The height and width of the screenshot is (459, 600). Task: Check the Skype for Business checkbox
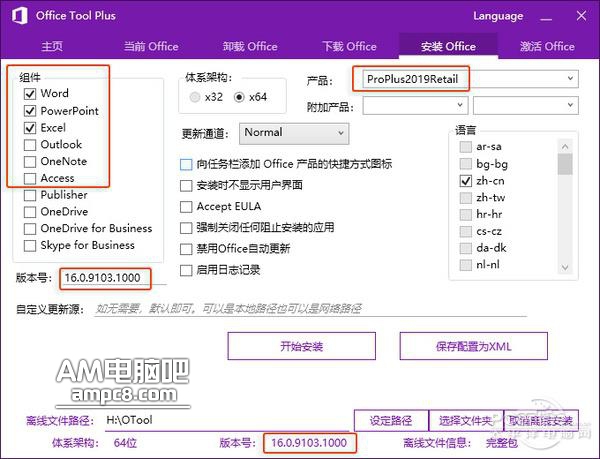coord(30,246)
